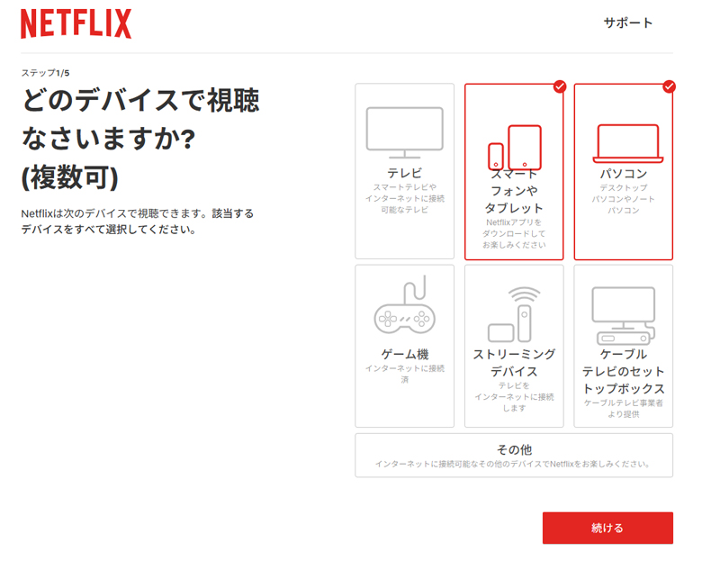The width and height of the screenshot is (720, 588).
Task: Enable the テレビ device option label
Action: tap(404, 173)
